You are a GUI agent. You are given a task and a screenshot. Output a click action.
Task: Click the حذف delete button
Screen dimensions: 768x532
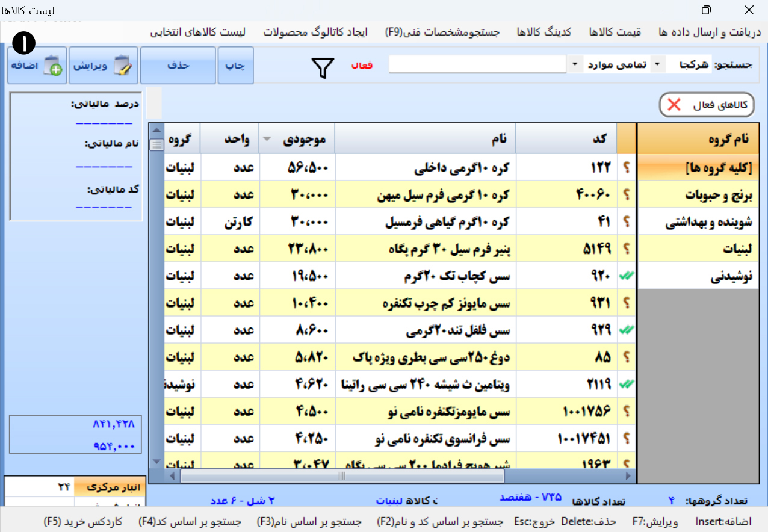(178, 66)
